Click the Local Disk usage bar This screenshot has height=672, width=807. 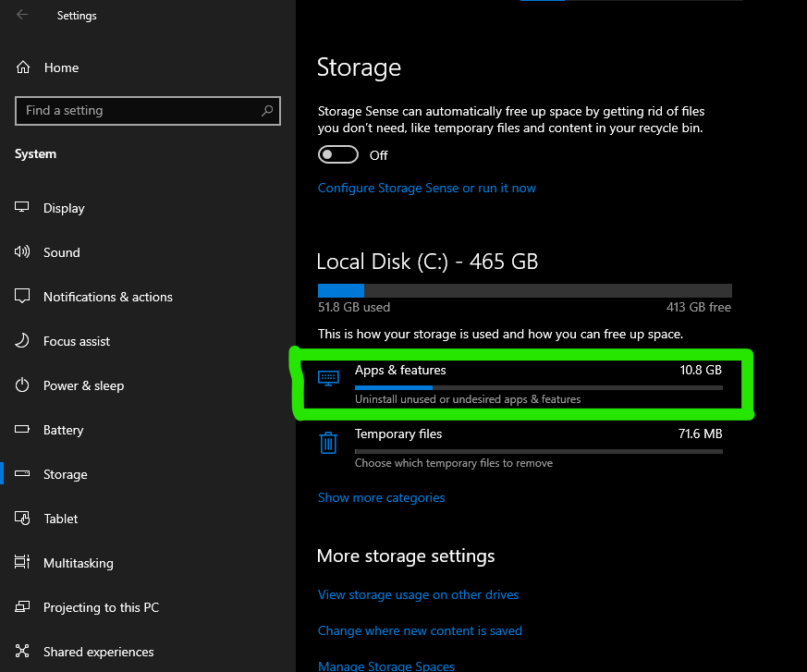[x=525, y=290]
